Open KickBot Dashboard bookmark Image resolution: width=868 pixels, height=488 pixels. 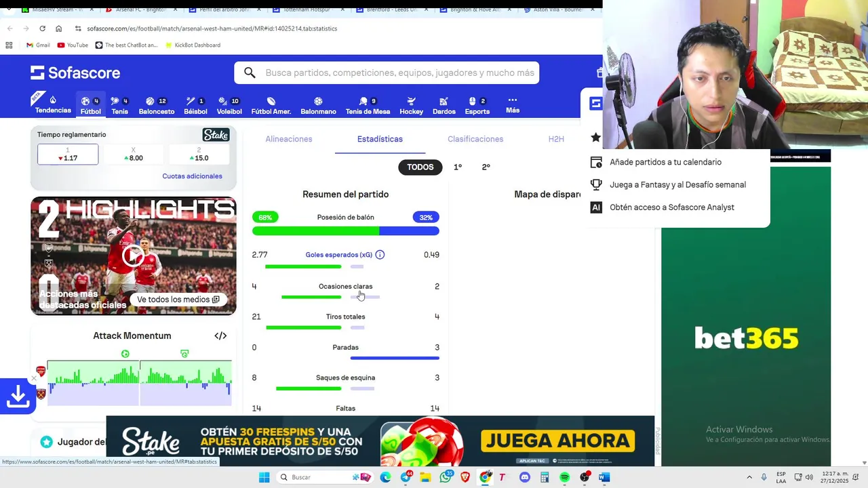click(192, 45)
